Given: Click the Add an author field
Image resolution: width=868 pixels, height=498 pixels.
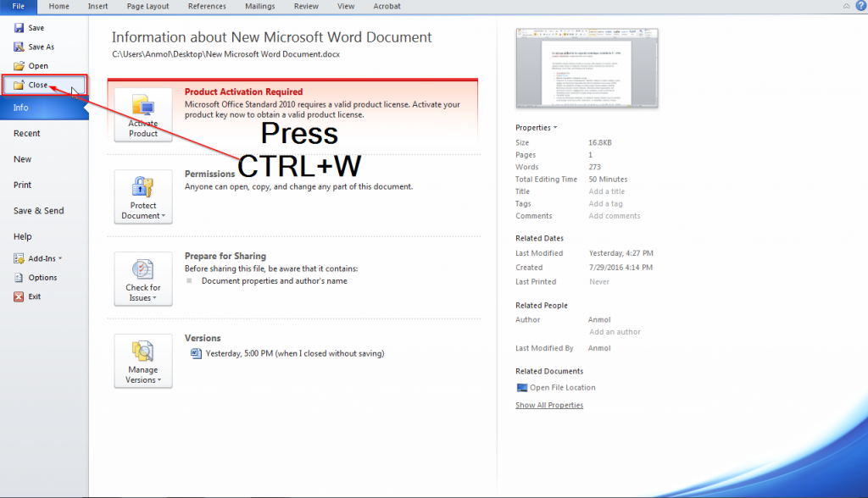Looking at the screenshot, I should (615, 332).
